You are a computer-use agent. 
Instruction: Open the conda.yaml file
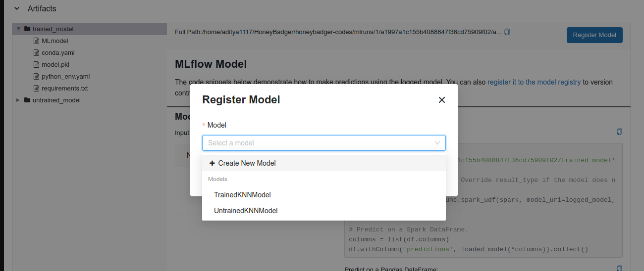pyautogui.click(x=58, y=52)
